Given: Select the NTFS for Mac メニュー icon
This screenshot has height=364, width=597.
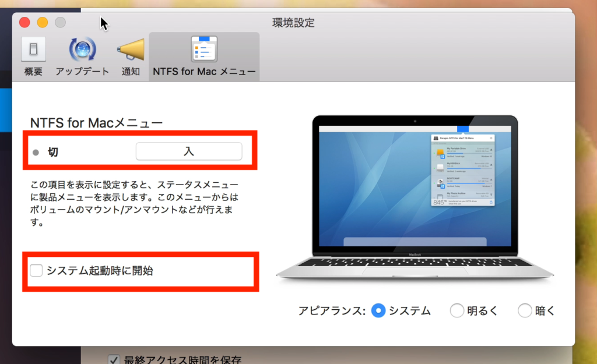Looking at the screenshot, I should (204, 49).
